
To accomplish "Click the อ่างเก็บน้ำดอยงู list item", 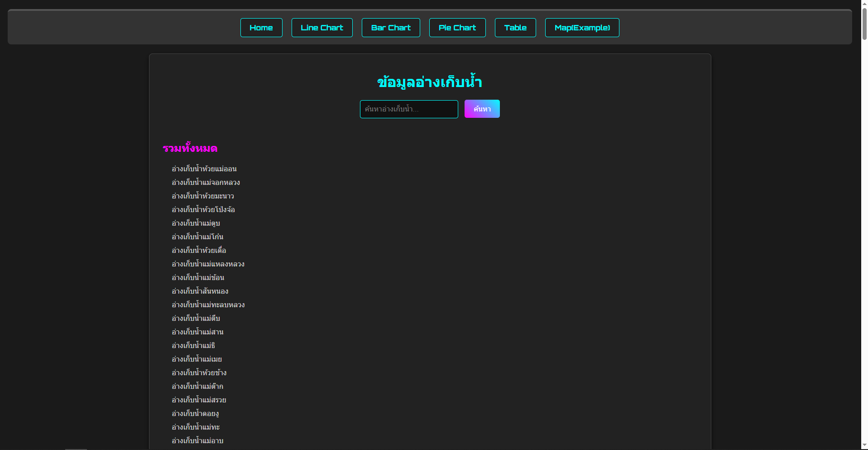I will [x=195, y=414].
